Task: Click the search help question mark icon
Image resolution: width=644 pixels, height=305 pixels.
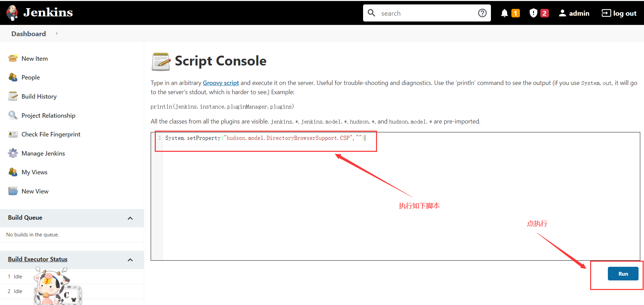Action: pyautogui.click(x=482, y=13)
